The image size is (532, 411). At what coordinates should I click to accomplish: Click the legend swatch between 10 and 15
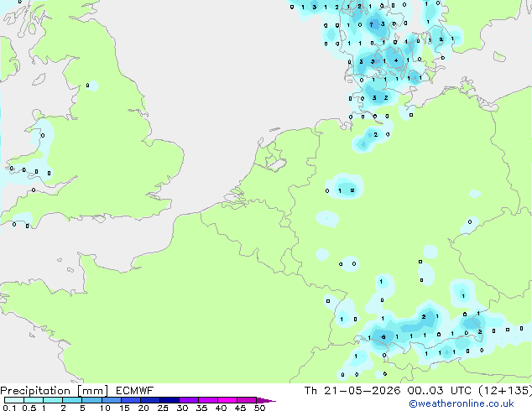[x=112, y=400]
